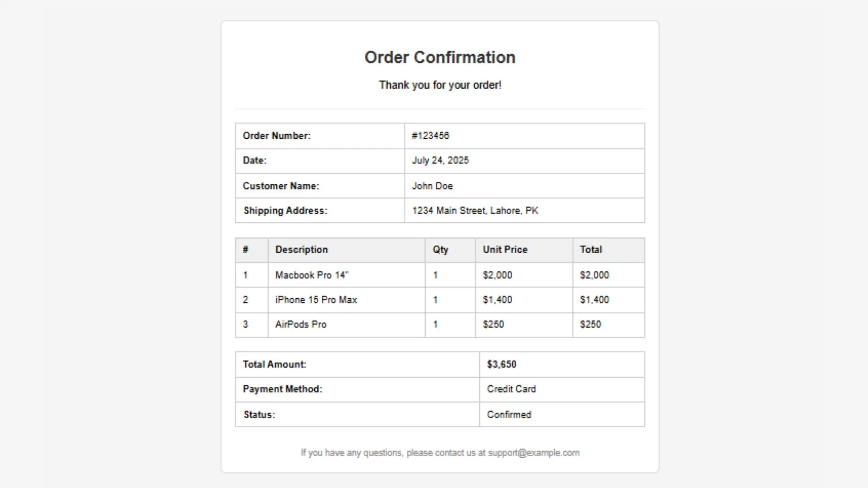The width and height of the screenshot is (868, 488).
Task: Click the AirPods Pro item
Action: (x=301, y=324)
